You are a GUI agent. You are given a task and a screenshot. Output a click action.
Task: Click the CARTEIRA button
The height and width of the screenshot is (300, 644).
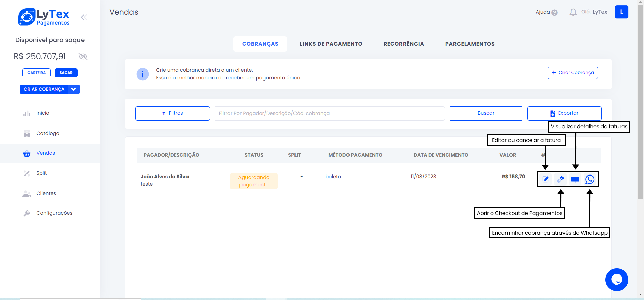click(37, 73)
